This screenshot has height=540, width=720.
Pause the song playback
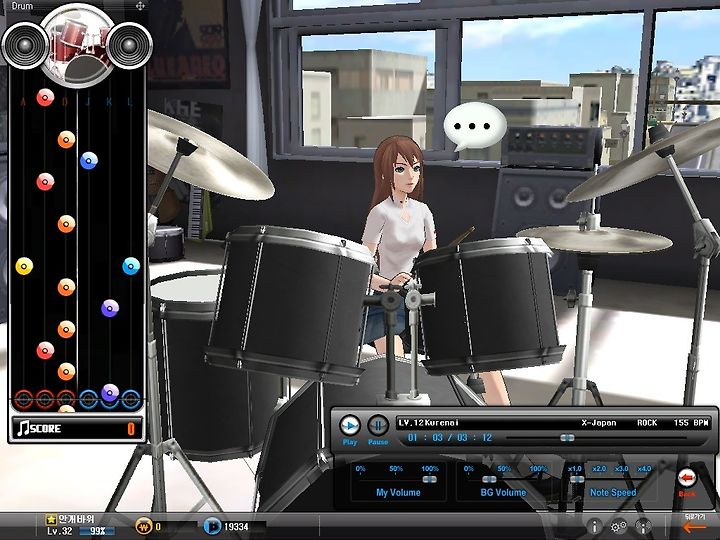[x=378, y=425]
